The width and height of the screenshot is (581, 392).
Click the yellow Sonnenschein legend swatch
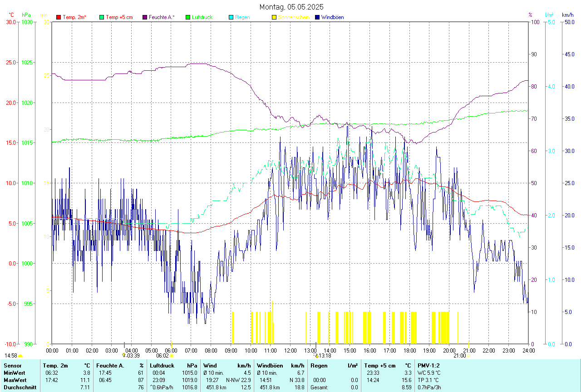click(x=274, y=17)
